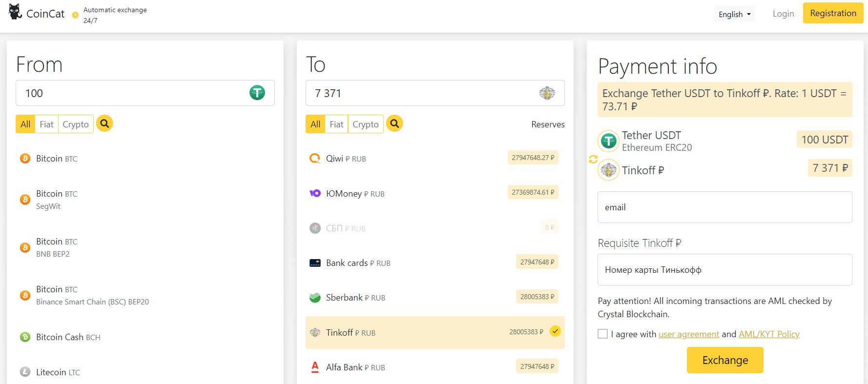Click the red Alfa Bank logo icon

click(315, 367)
